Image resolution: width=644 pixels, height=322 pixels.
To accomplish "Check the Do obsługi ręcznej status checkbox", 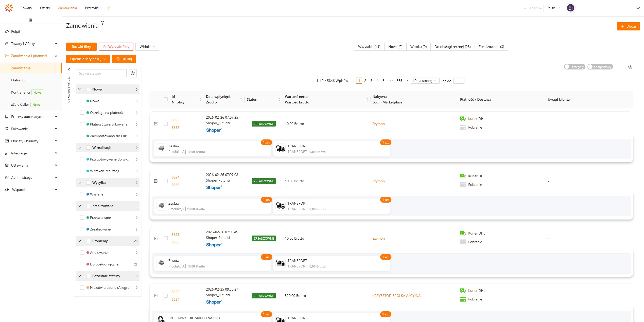I will click(82, 264).
